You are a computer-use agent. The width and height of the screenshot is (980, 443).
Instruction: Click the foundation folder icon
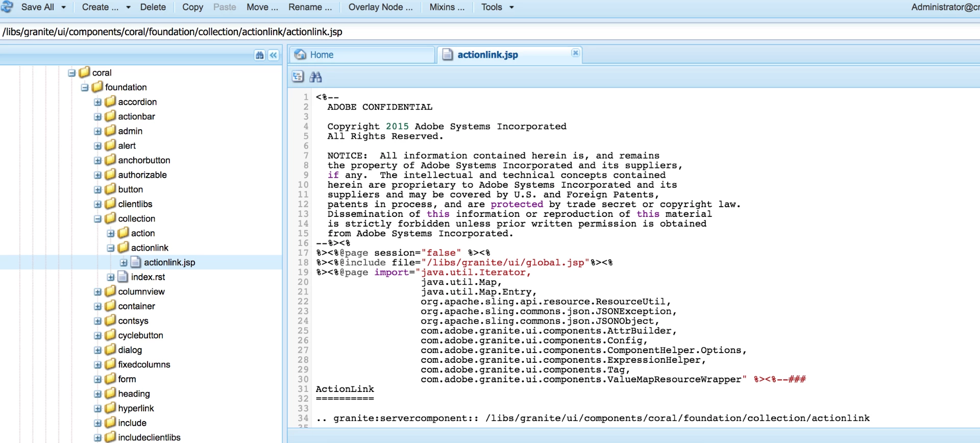97,87
